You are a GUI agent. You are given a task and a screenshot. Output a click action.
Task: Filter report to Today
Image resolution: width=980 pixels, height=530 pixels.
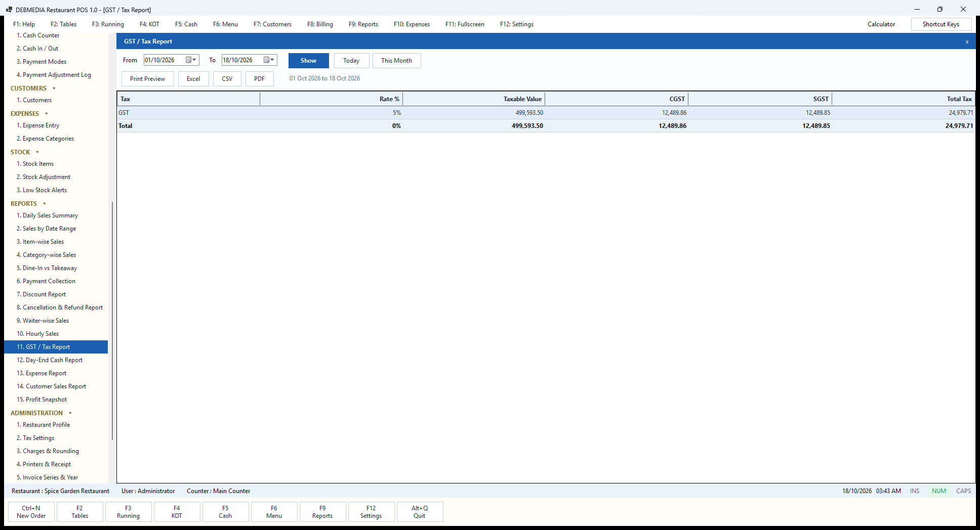tap(351, 61)
